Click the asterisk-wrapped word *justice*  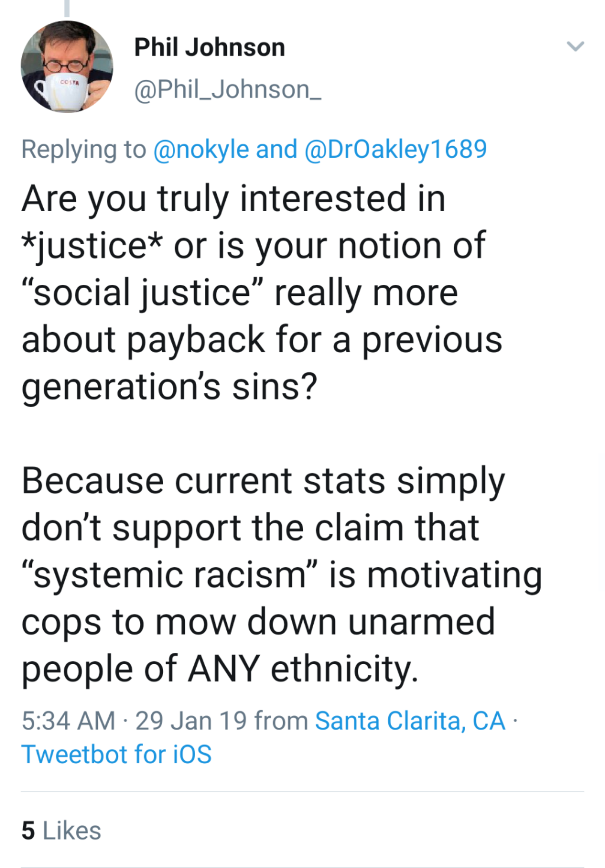coord(92,246)
